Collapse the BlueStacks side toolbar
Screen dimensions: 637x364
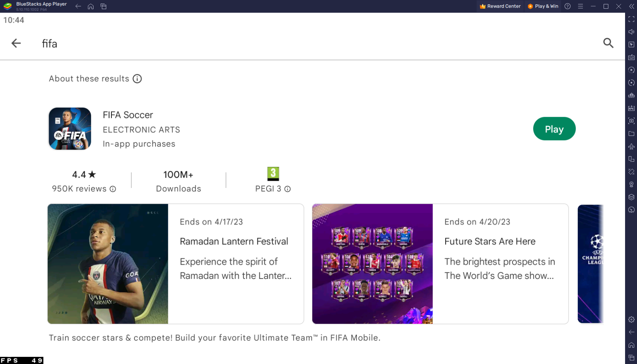click(x=631, y=6)
